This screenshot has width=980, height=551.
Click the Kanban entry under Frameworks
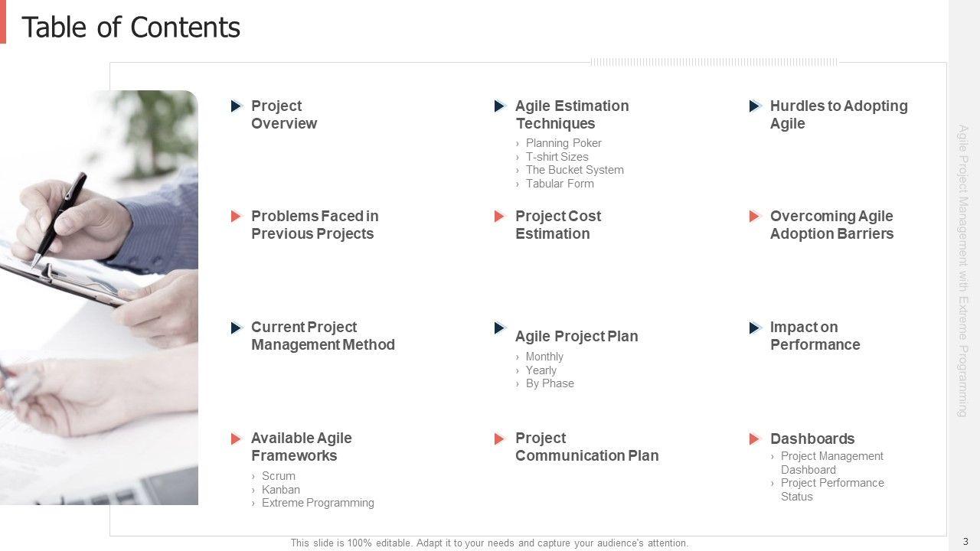[x=281, y=490]
